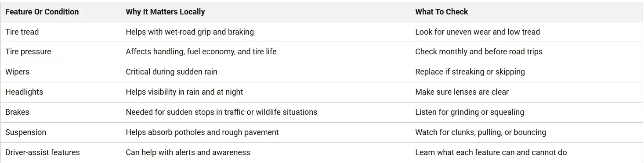
Task: Click 'Listen for grinding or squealing' cell
Action: coord(470,112)
